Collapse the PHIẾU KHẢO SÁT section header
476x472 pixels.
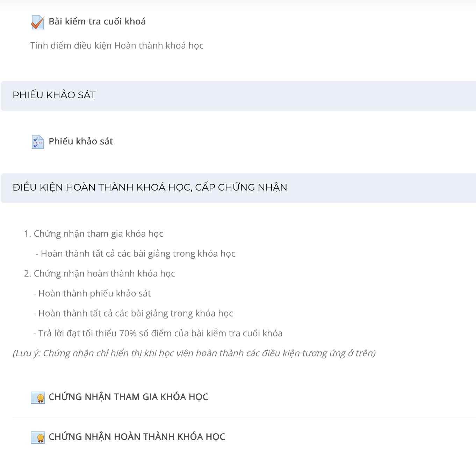[x=238, y=96]
